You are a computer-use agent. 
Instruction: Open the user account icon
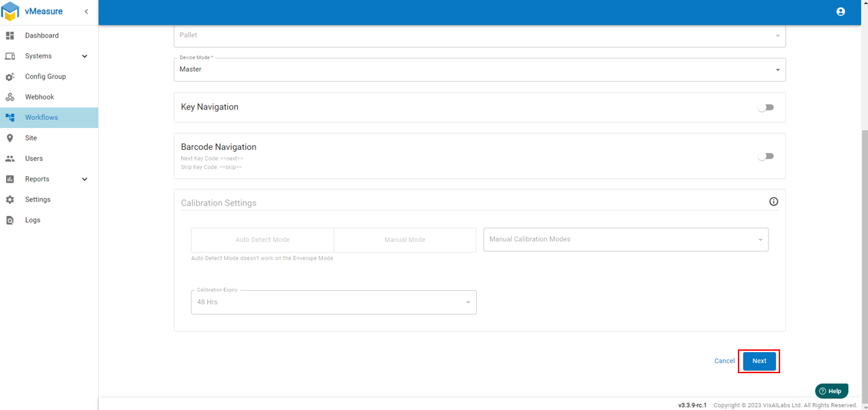[841, 12]
